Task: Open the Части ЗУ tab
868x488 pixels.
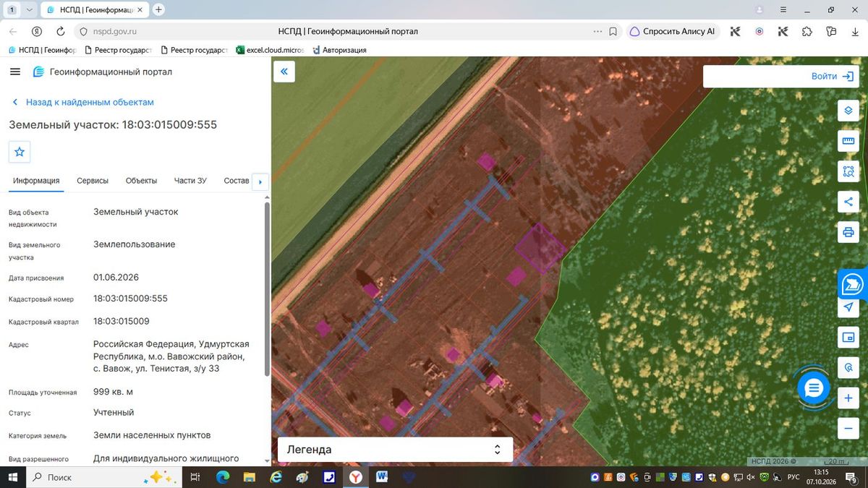Action: point(190,181)
